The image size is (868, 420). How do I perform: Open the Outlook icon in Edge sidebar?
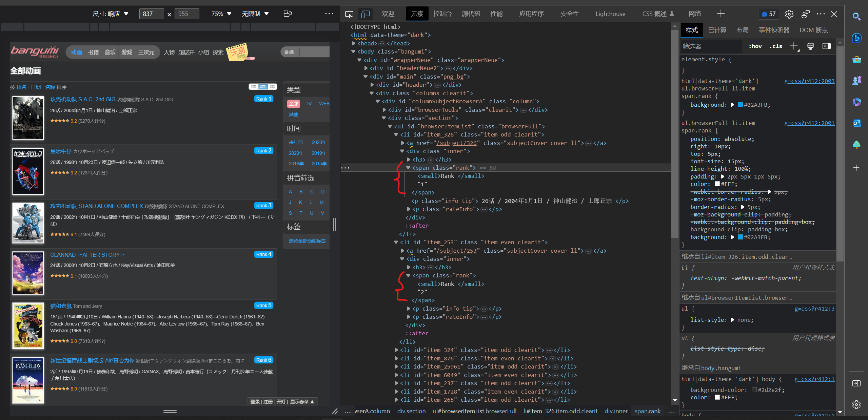856,123
